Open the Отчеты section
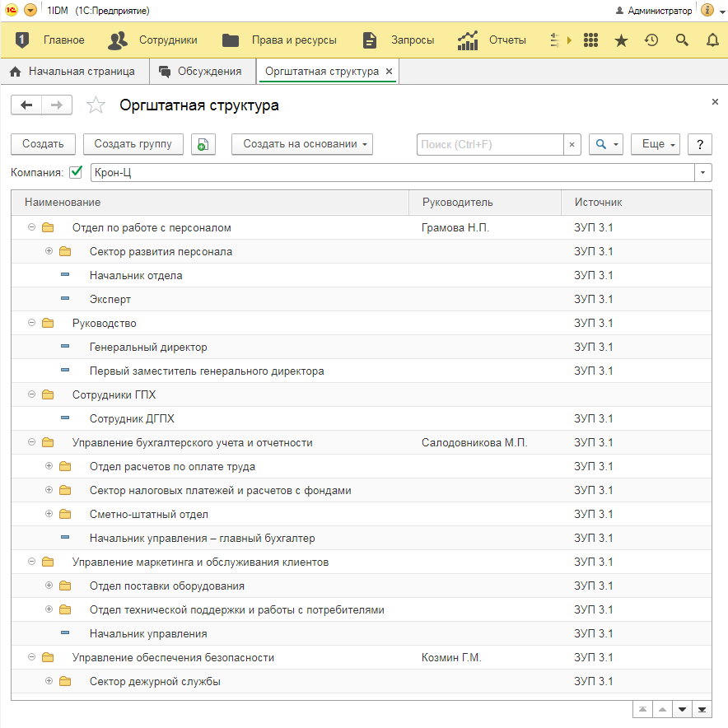The height and width of the screenshot is (728, 728). pos(492,40)
